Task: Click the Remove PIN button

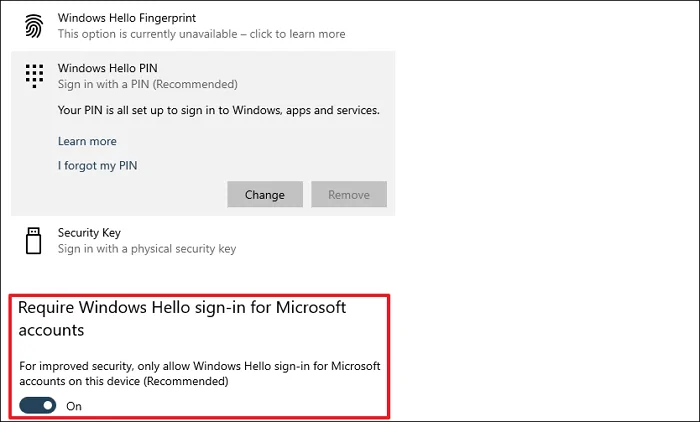Action: click(x=349, y=194)
